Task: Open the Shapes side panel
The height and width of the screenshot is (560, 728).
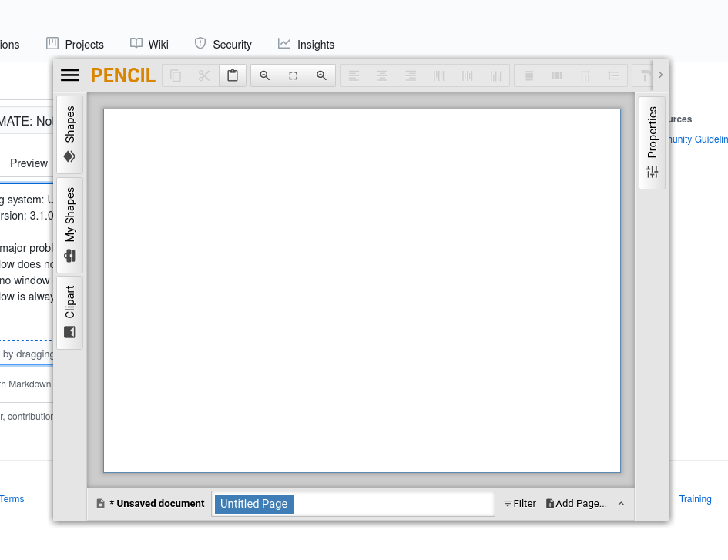Action: click(69, 135)
